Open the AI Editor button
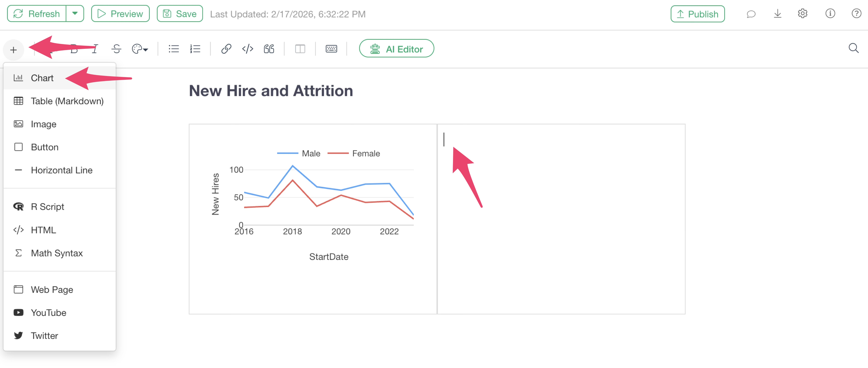This screenshot has height=368, width=868. (x=396, y=49)
